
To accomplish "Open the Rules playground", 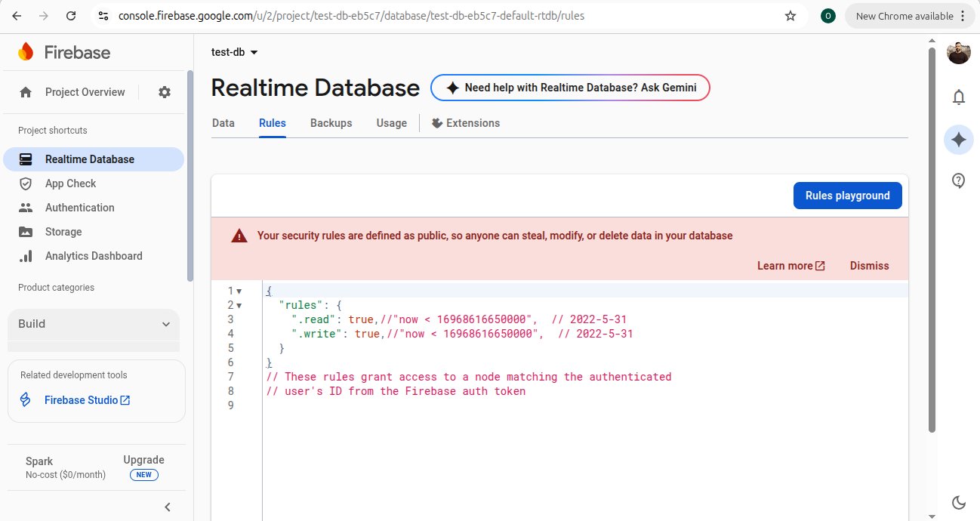I will [x=847, y=196].
